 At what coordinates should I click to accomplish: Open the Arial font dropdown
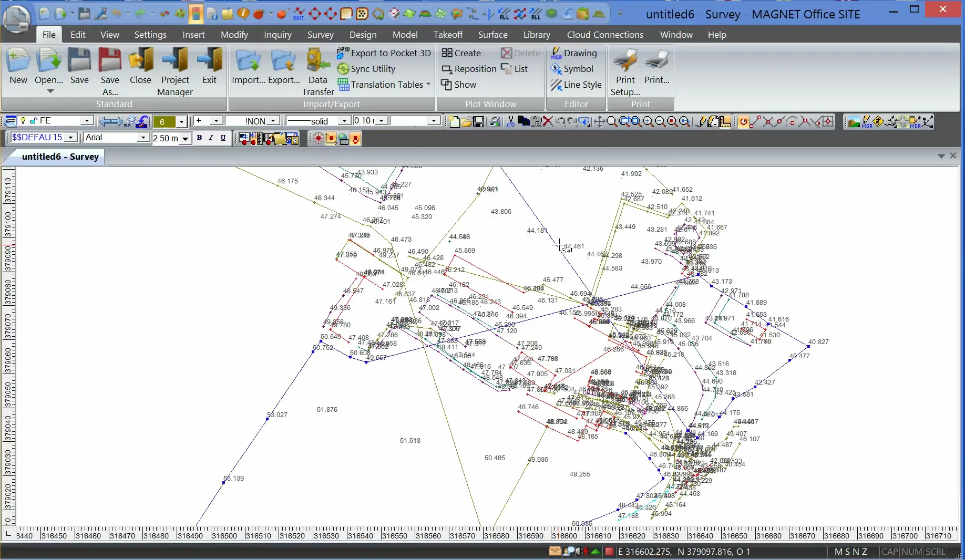click(x=143, y=138)
